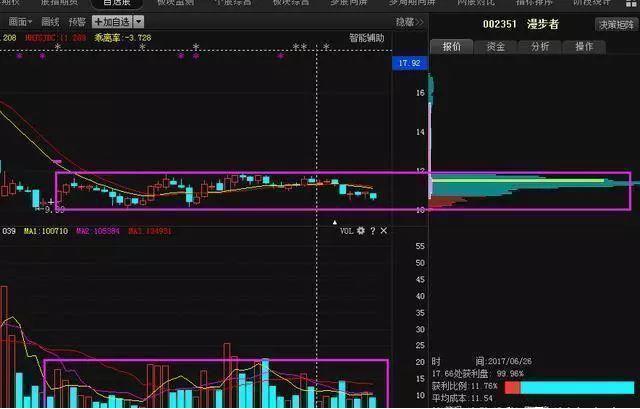Click the 决策矩阵 button

(x=615, y=24)
